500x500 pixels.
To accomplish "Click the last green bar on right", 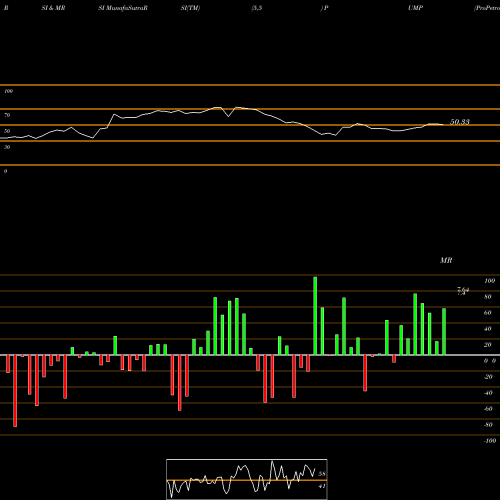I will pos(444,332).
